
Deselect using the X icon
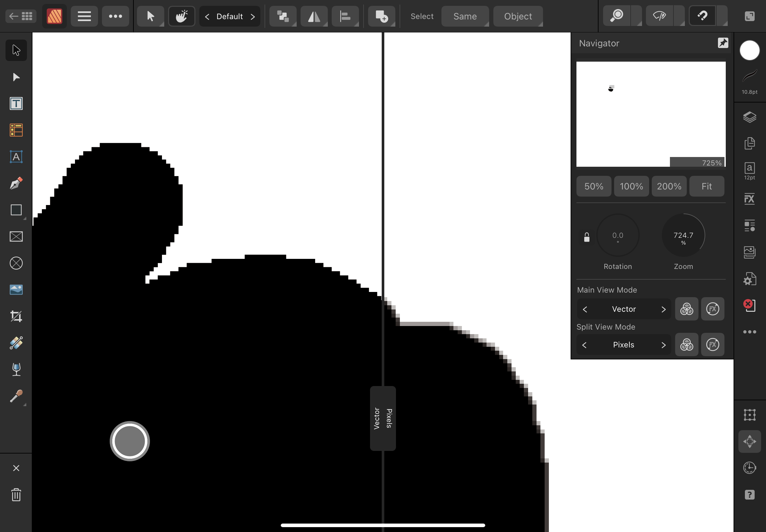pos(16,468)
